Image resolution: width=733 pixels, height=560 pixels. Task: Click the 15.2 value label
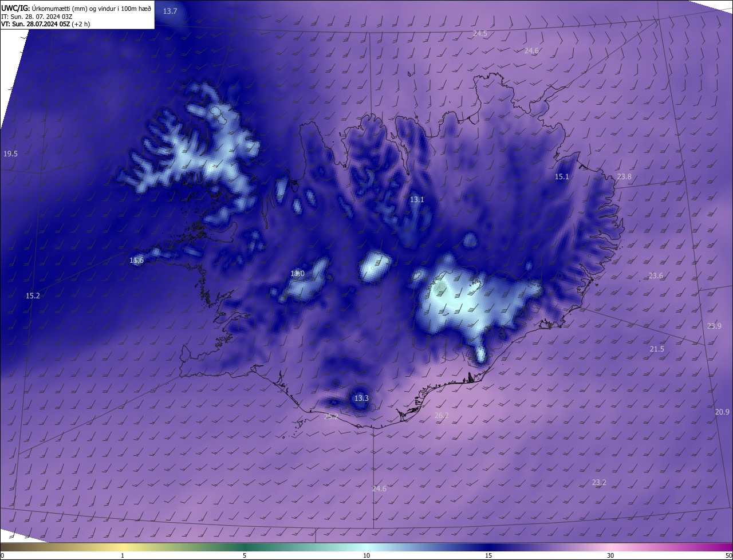[x=33, y=296]
